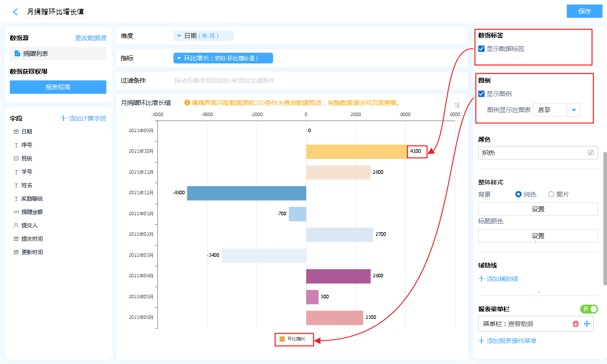Select the 捐赠金额 field in list
Image resolution: width=607 pixels, height=364 pixels.
32,212
